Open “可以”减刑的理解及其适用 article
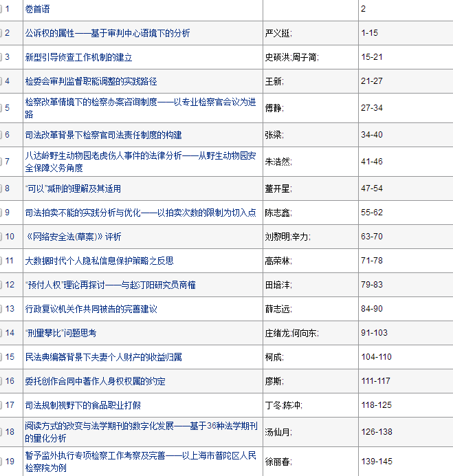 click(73, 188)
